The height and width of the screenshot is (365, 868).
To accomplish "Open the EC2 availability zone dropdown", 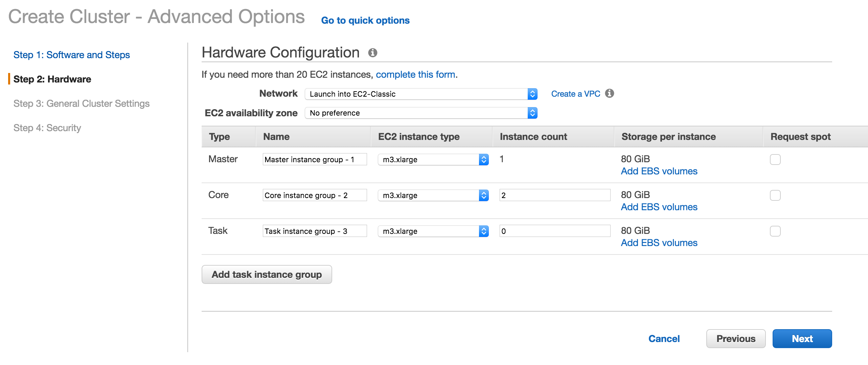I will click(421, 113).
